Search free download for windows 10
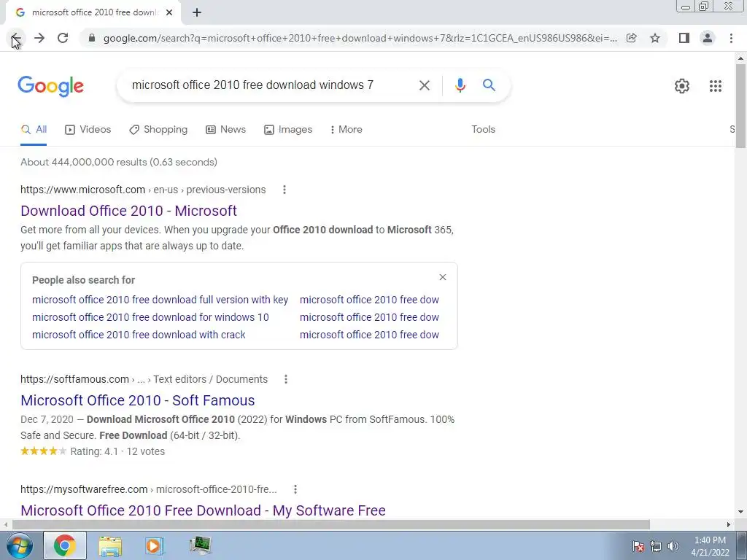 150,317
